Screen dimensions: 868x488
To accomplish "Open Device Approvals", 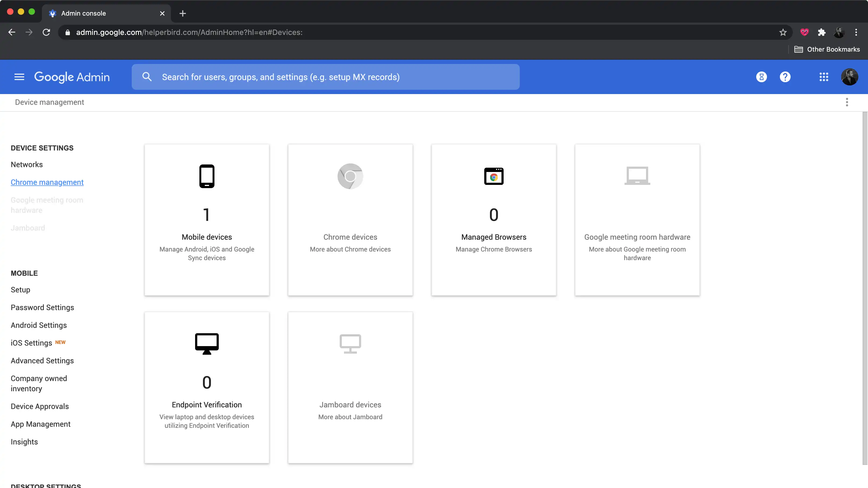I will click(40, 406).
